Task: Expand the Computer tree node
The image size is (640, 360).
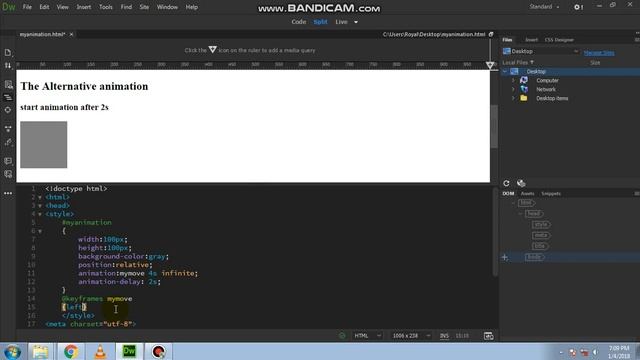Action: click(x=513, y=80)
